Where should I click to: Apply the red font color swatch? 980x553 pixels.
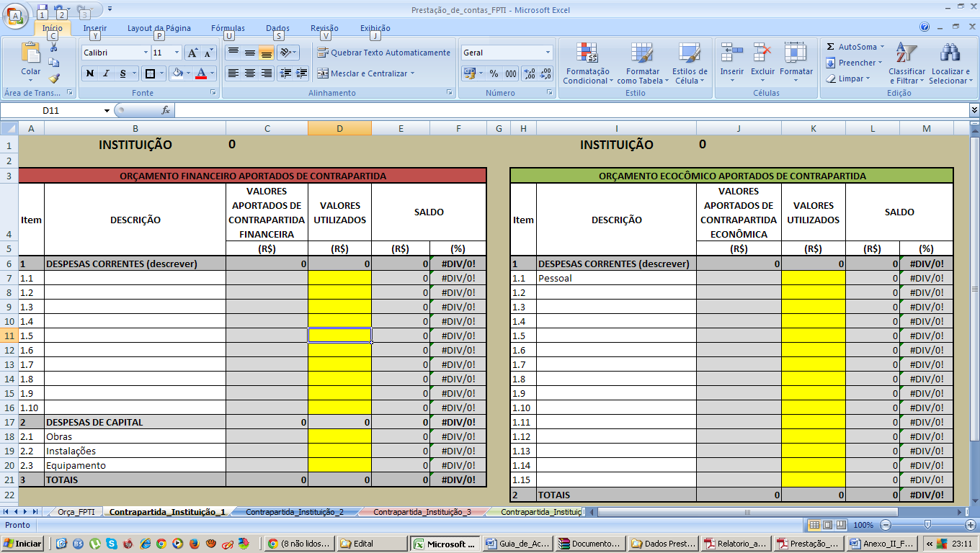click(x=201, y=73)
